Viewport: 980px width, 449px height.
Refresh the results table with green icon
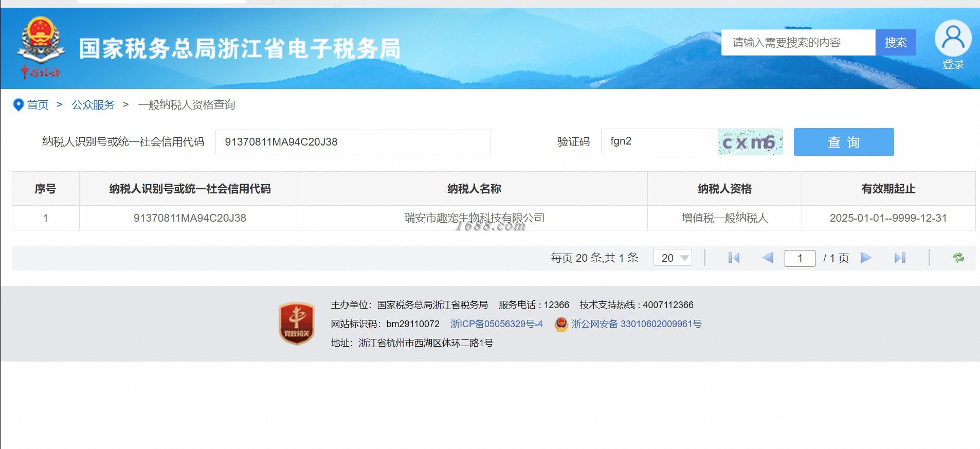coord(958,258)
